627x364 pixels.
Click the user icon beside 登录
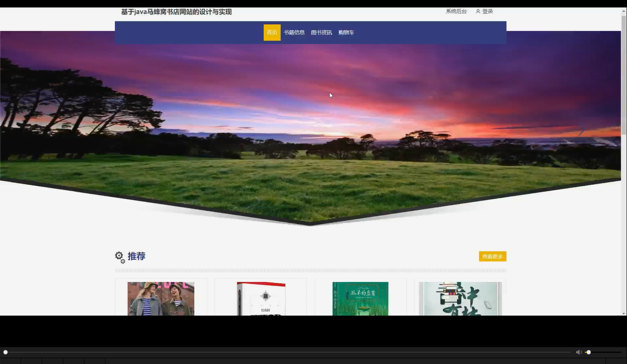(x=478, y=12)
